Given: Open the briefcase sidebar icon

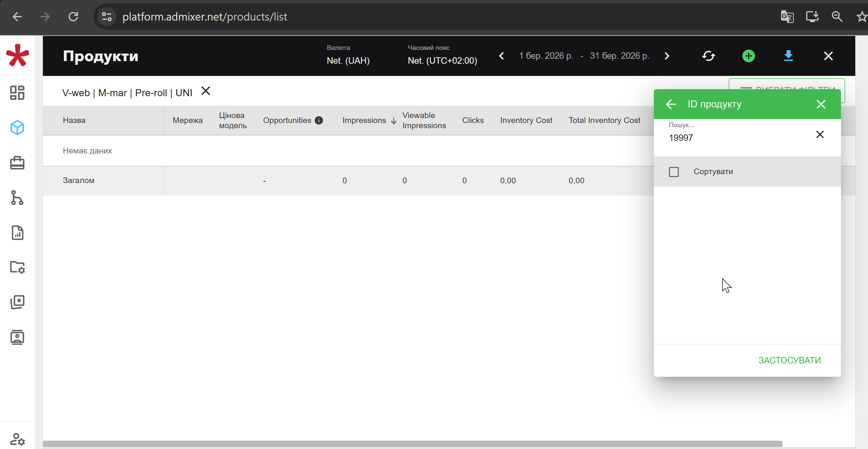Looking at the screenshot, I should click(17, 163).
